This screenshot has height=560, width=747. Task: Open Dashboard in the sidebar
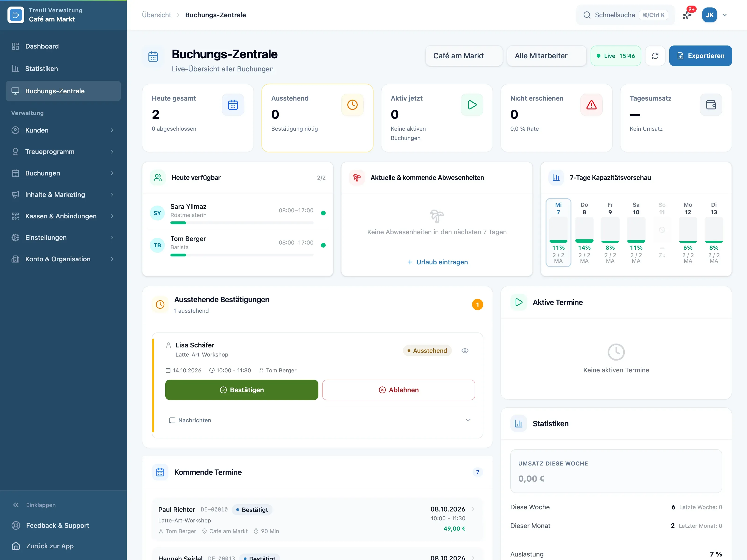63,46
